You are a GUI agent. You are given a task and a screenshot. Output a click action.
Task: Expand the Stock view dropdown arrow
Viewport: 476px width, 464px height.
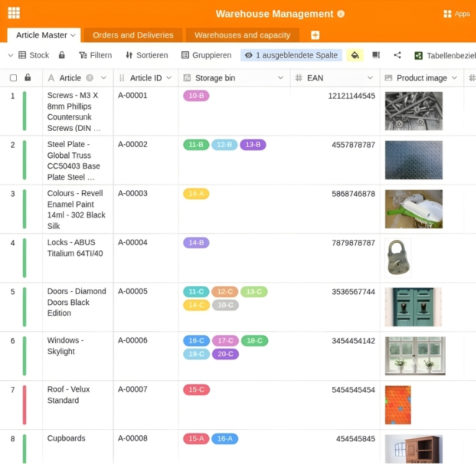tap(11, 55)
